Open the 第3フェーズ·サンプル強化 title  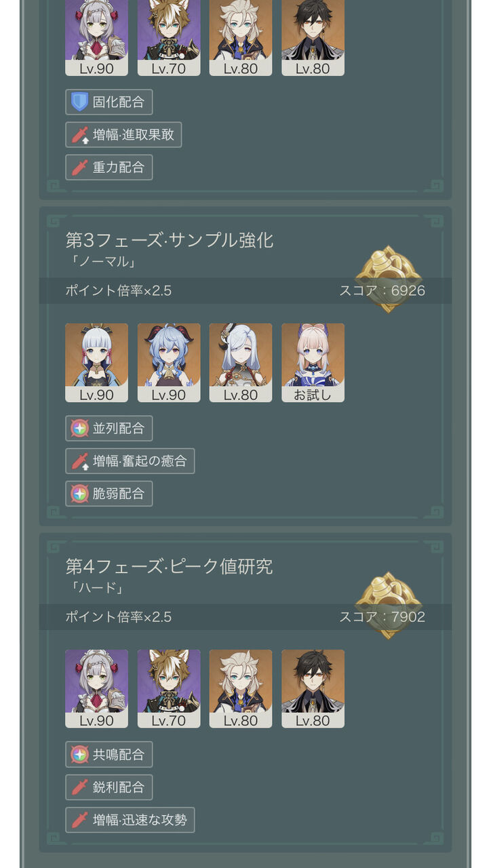click(x=170, y=240)
